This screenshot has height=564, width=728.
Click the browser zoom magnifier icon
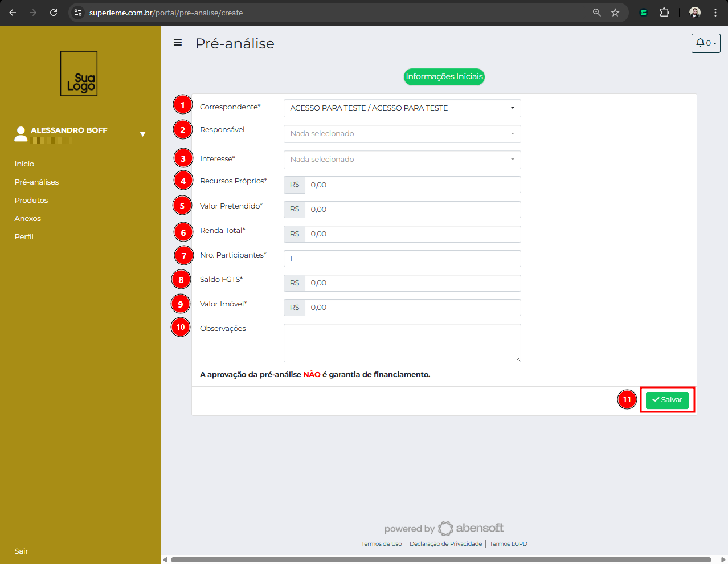596,13
